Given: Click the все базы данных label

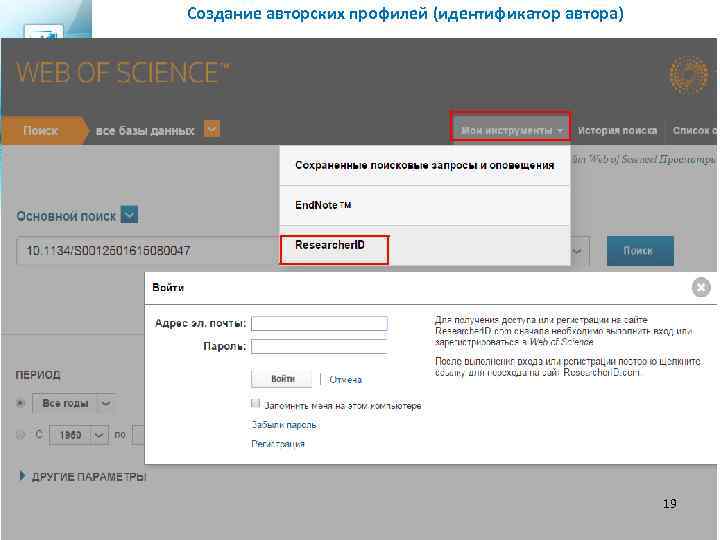Looking at the screenshot, I should tap(145, 130).
